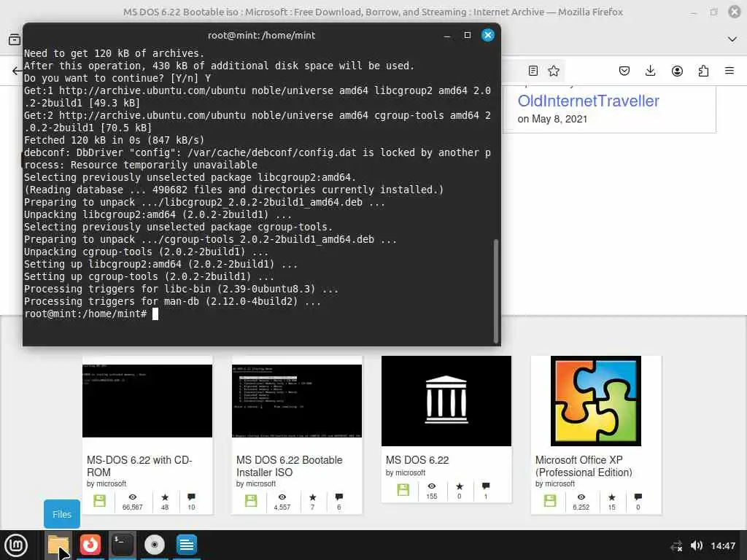Viewport: 747px width, 560px height.
Task: Click the terminal vertical scrollbar
Action: tap(496, 290)
